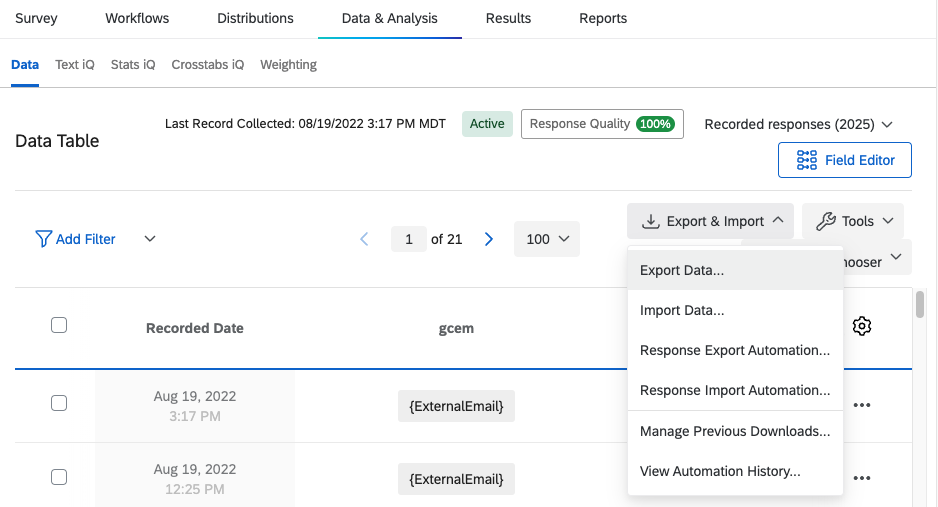Open the Stats iQ sub-tab
The image size is (938, 507).
click(x=133, y=65)
